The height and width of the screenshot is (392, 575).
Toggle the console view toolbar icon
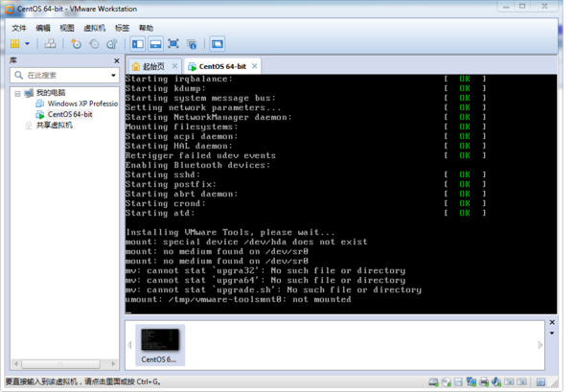click(218, 44)
